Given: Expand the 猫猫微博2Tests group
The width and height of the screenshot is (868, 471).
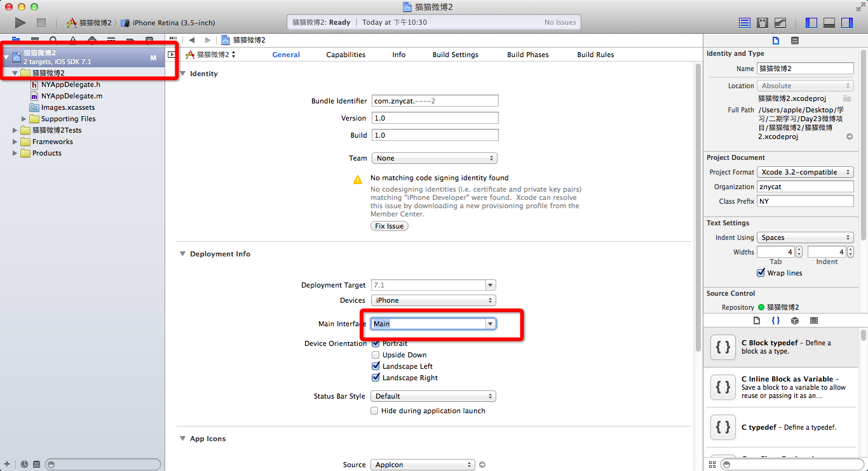Looking at the screenshot, I should click(x=15, y=130).
